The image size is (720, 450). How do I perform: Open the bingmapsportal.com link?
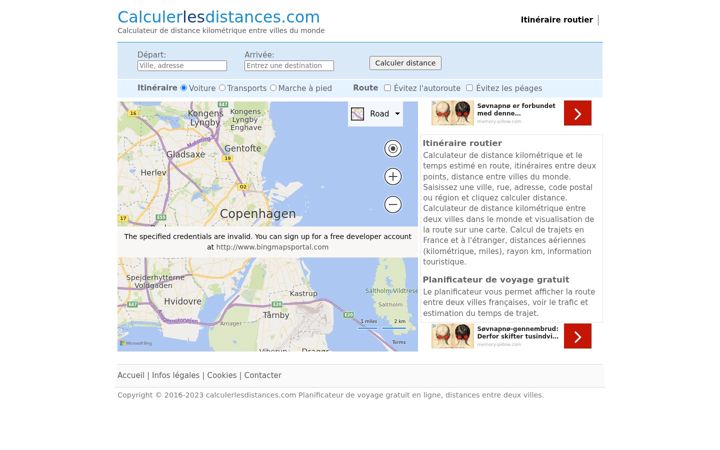pos(272,247)
